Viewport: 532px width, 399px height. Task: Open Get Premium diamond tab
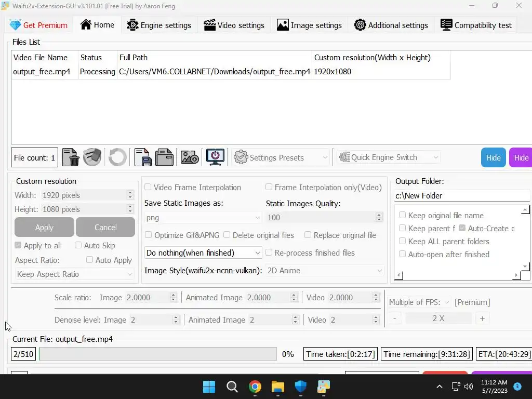pos(38,25)
